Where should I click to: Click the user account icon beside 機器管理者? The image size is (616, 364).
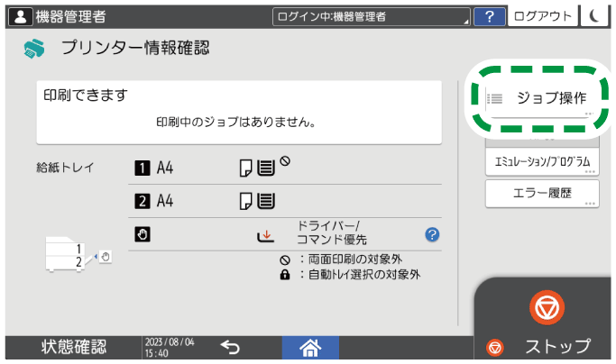[x=21, y=16]
